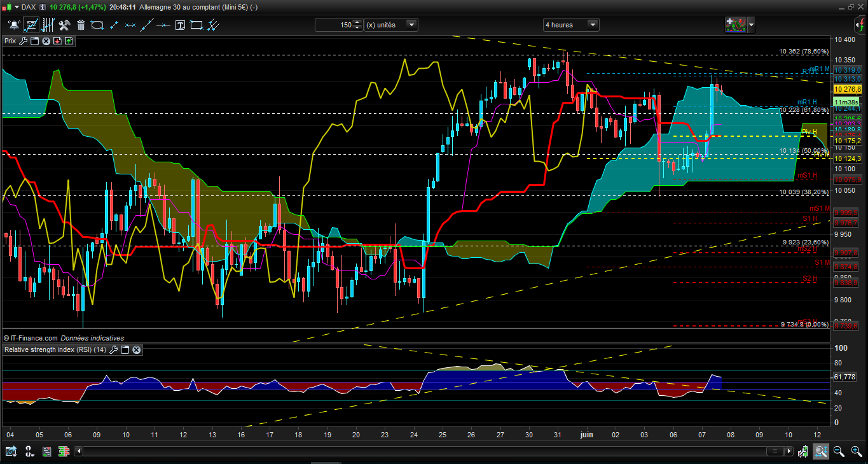Select the diagonal trend line tool
The height and width of the screenshot is (464, 868).
click(147, 25)
